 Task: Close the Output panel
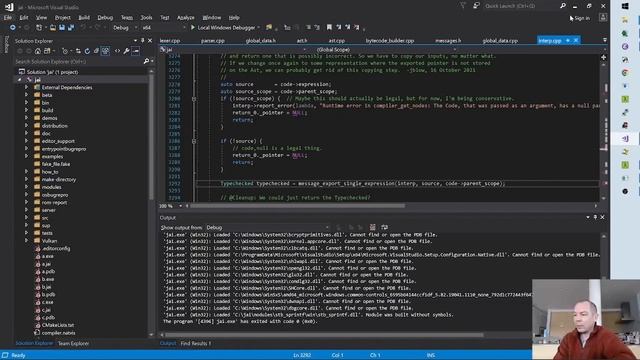(602, 217)
